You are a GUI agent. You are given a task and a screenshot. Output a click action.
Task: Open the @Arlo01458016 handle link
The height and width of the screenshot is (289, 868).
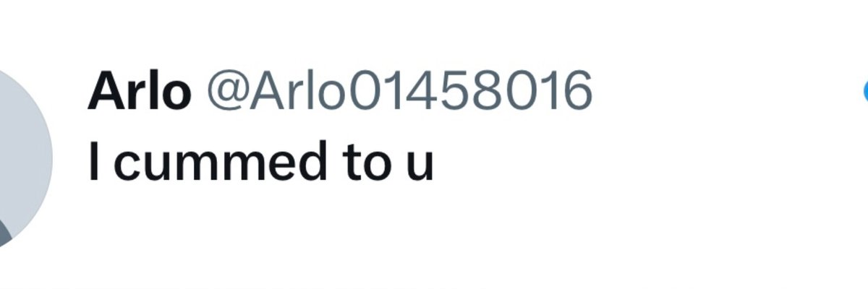(399, 92)
